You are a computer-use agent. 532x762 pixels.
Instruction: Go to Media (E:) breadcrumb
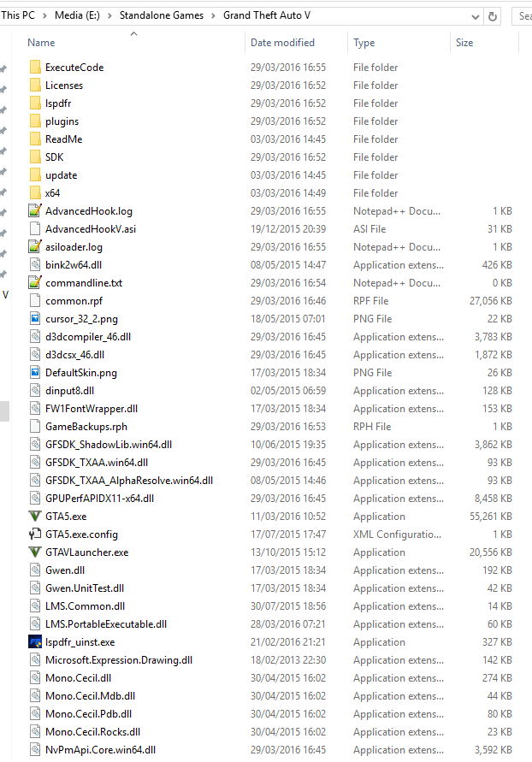click(x=77, y=15)
